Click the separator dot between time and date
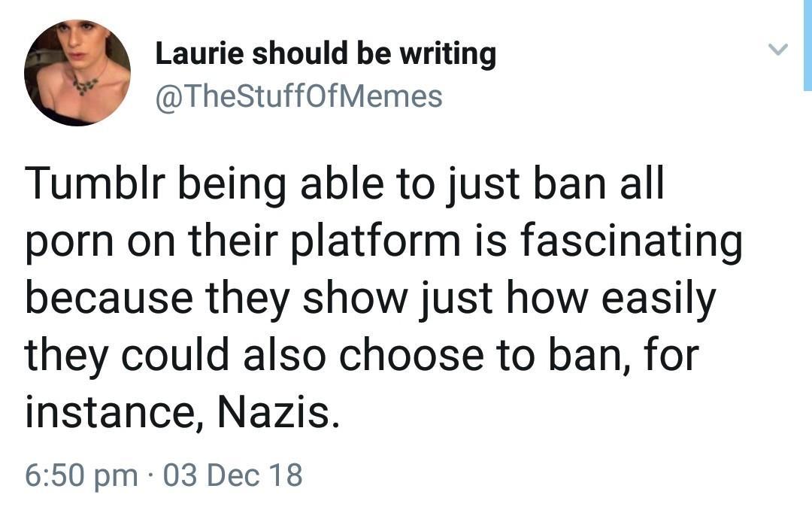 [x=150, y=476]
